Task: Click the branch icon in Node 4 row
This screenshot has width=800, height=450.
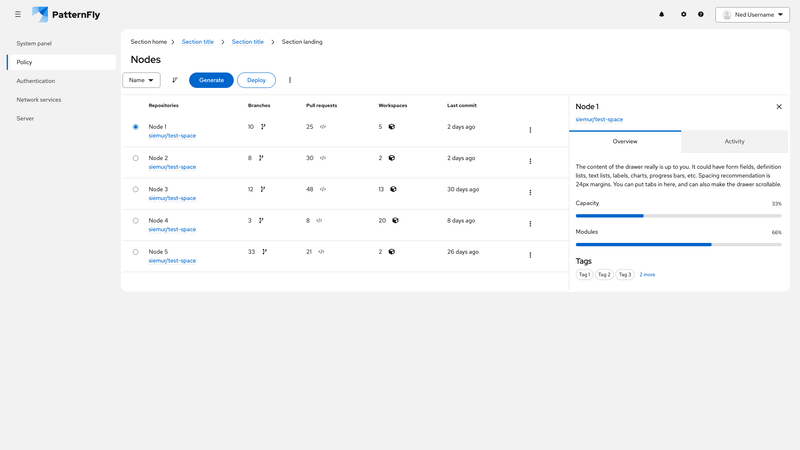Action: [x=261, y=220]
